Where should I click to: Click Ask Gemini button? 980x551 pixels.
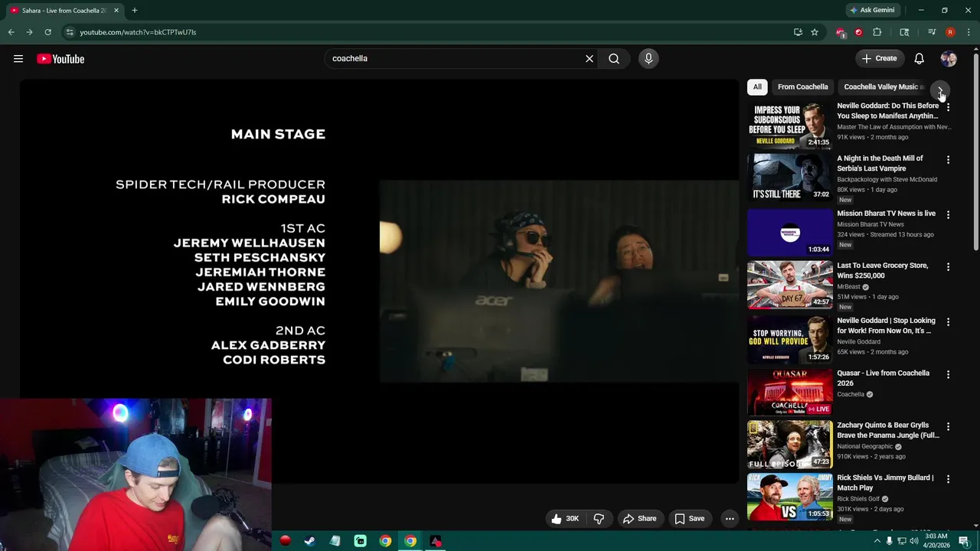click(x=872, y=10)
